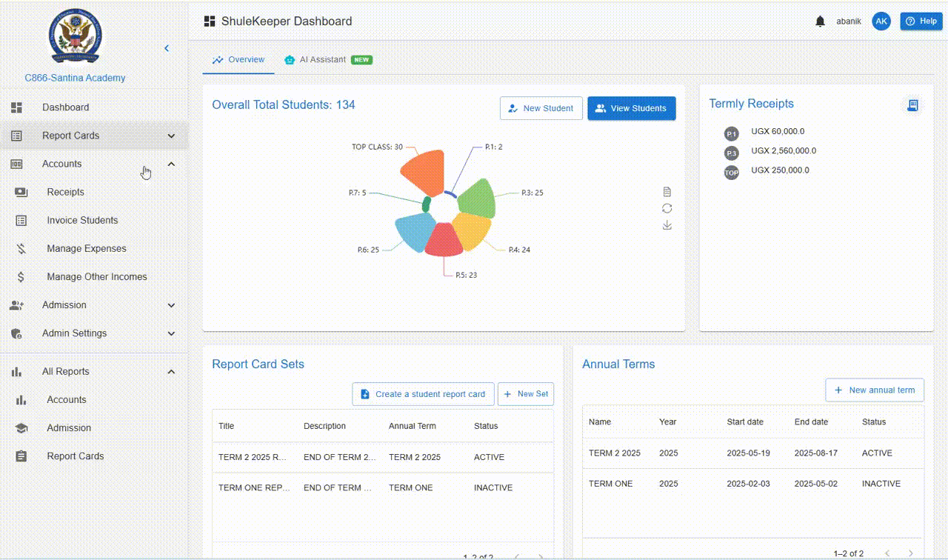The width and height of the screenshot is (948, 560).
Task: Select the Overview tab
Action: [238, 59]
